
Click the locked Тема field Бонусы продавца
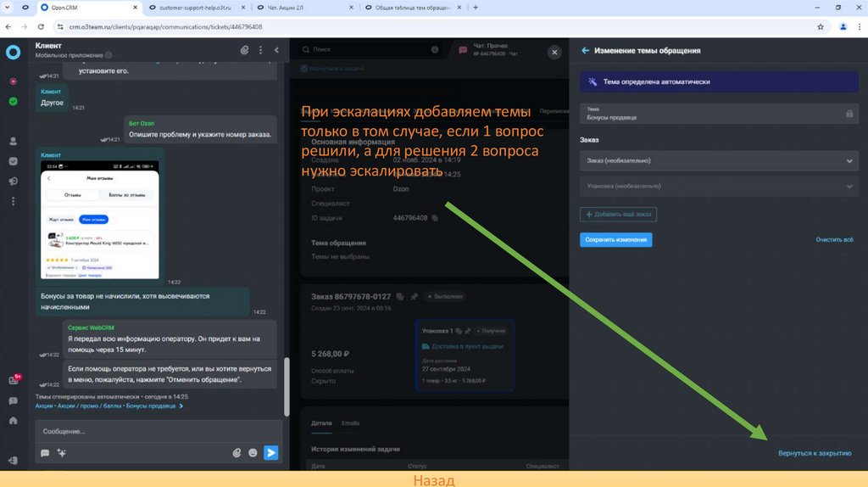[x=719, y=114]
